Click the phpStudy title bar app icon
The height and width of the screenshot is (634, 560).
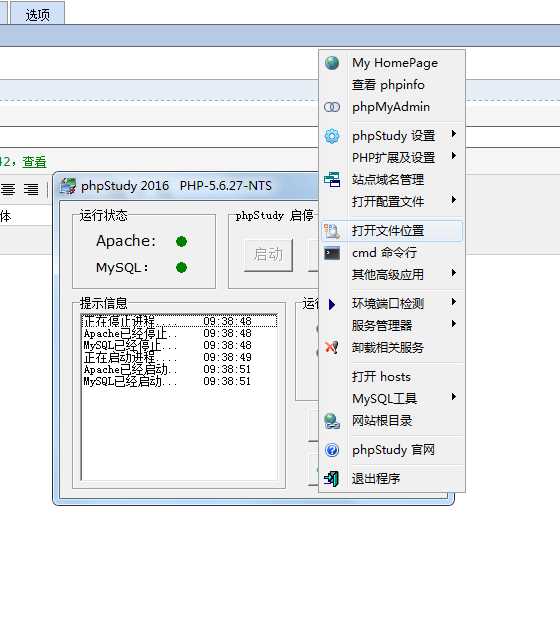click(x=68, y=186)
